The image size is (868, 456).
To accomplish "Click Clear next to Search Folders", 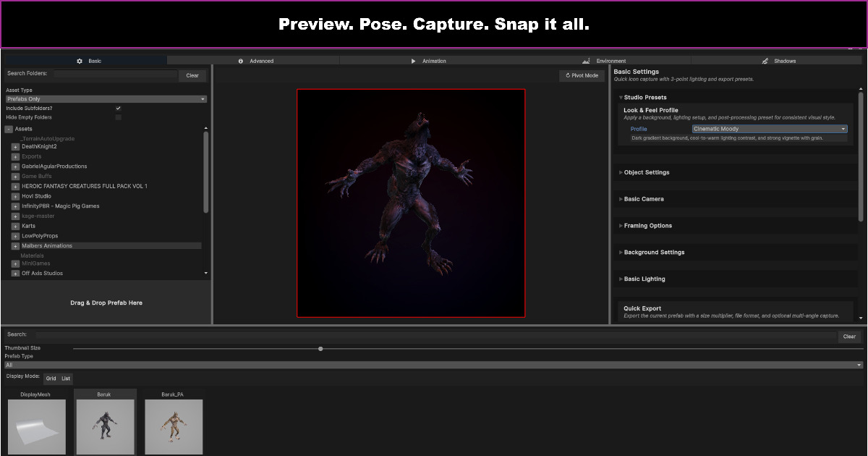I will 192,75.
